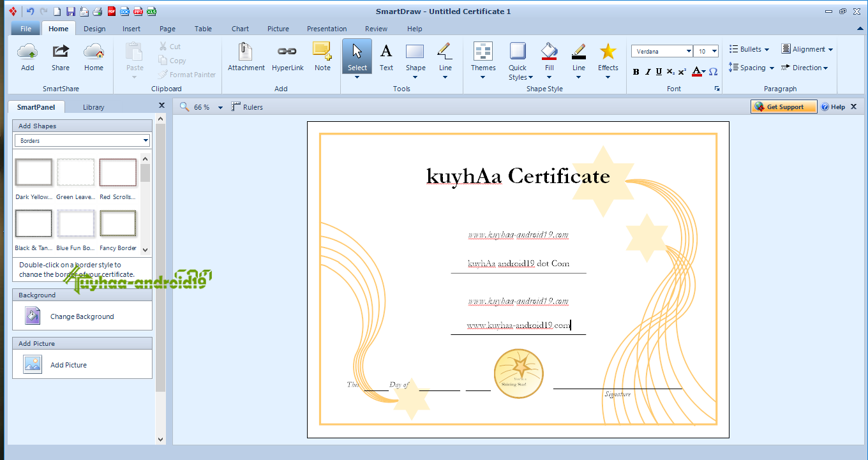
Task: Click the red SmartDraw logo icon
Action: pyautogui.click(x=12, y=11)
